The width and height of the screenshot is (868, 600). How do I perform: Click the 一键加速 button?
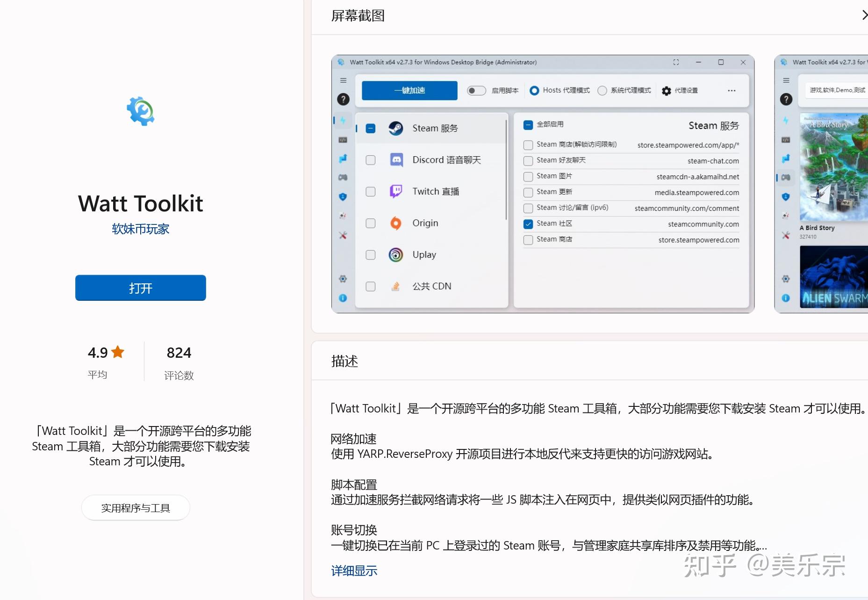coord(409,90)
